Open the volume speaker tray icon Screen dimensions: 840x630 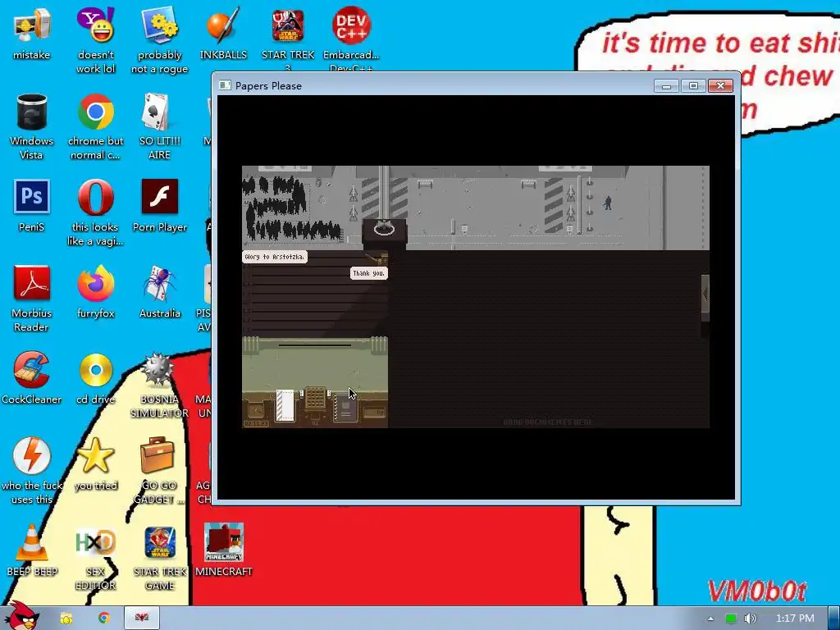(x=750, y=619)
